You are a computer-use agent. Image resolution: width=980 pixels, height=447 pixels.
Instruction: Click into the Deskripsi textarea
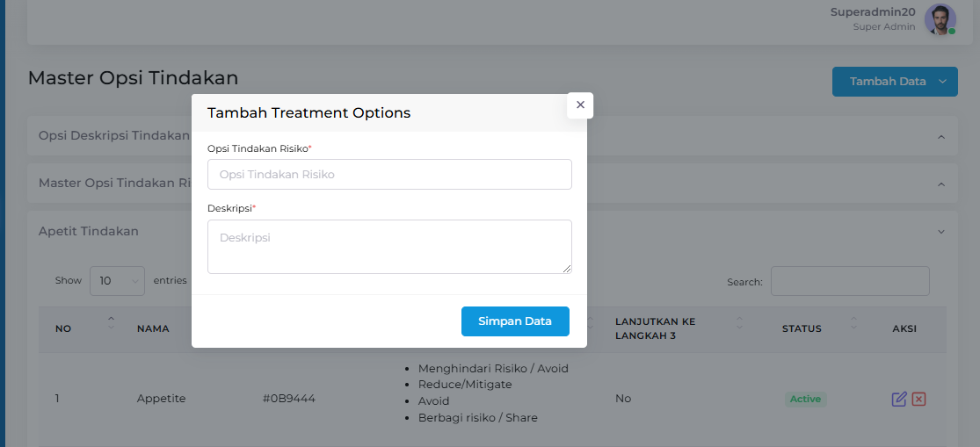point(389,246)
